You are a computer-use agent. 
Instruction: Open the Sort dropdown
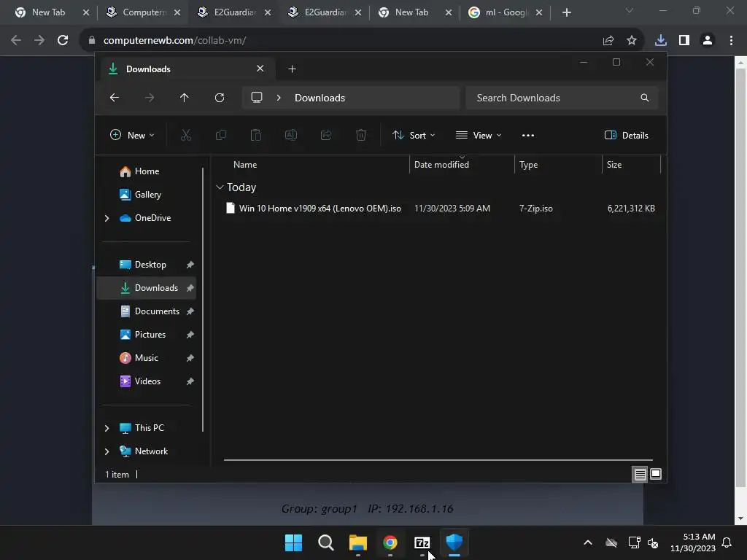[x=413, y=135]
